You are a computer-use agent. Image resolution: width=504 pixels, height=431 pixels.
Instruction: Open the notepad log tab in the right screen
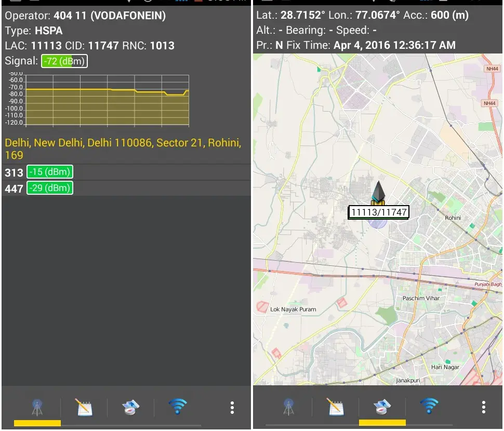point(335,407)
